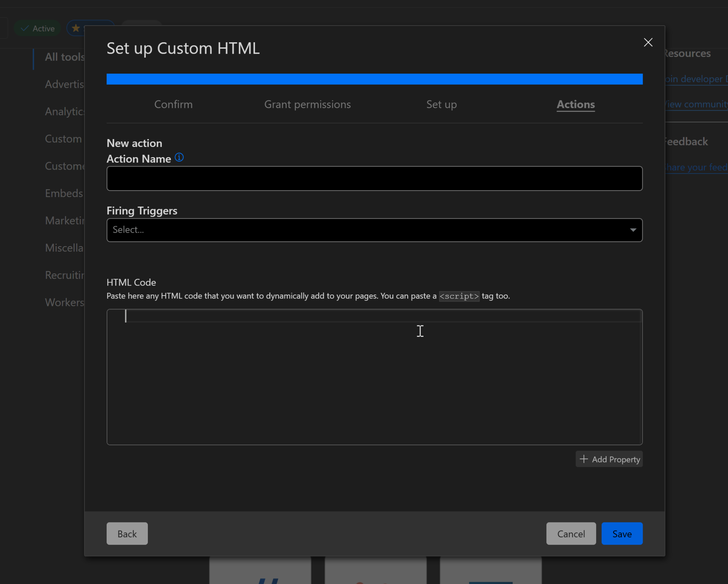
Task: Open the Set up step tab
Action: 441,104
